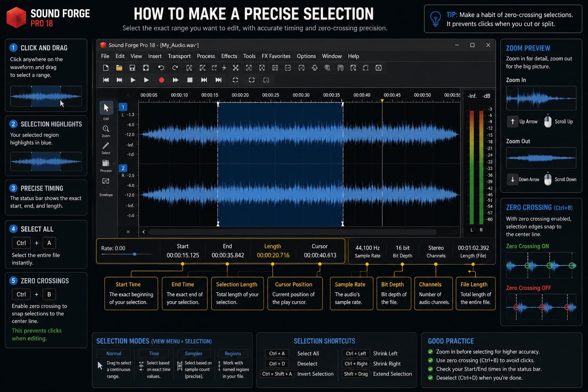The height and width of the screenshot is (392, 588).
Task: Open the Transport menu
Action: click(x=179, y=56)
